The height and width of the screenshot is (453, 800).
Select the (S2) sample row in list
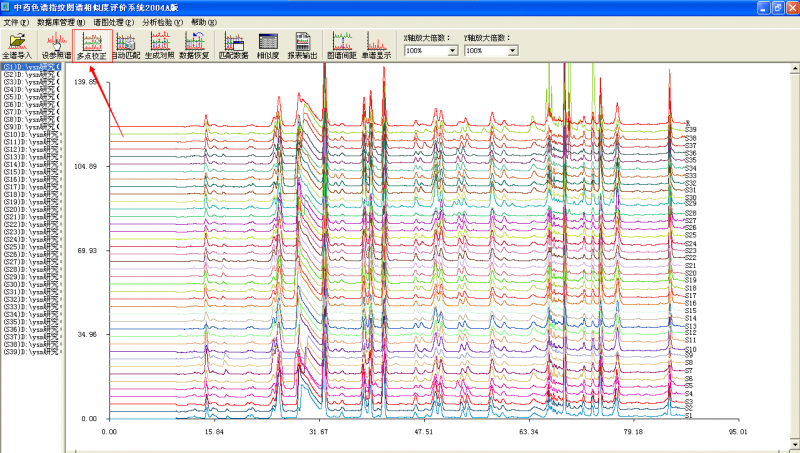click(31, 74)
